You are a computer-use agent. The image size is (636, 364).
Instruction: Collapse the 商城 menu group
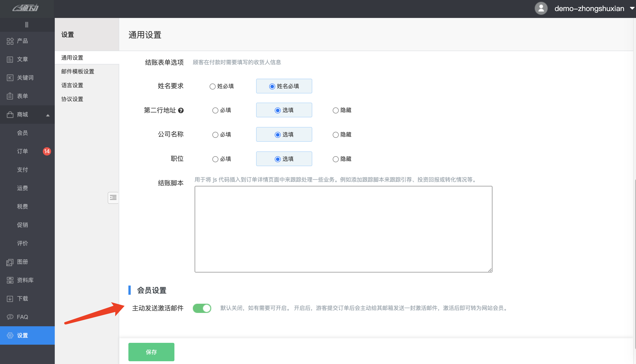click(28, 114)
